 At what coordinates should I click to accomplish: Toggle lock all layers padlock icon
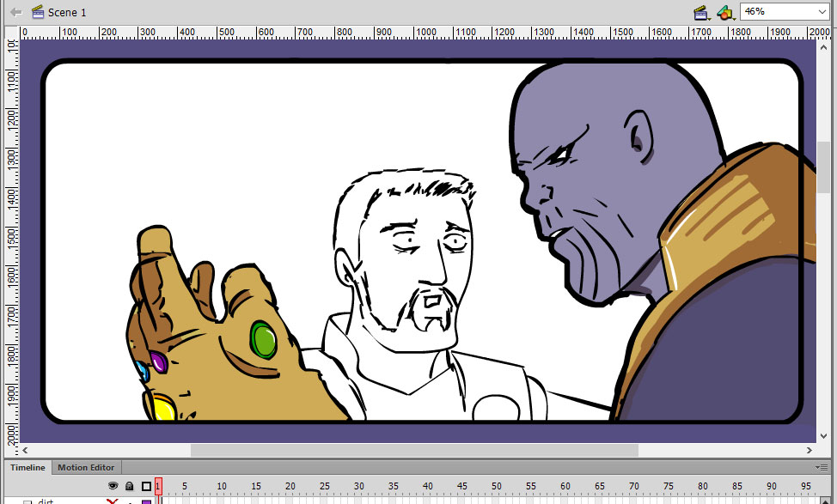pyautogui.click(x=129, y=486)
